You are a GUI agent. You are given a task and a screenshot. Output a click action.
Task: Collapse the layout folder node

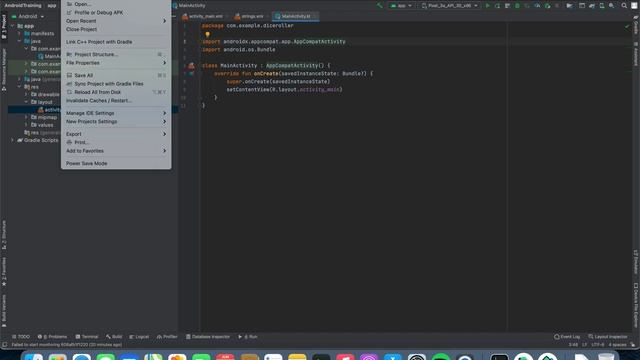coord(26,102)
